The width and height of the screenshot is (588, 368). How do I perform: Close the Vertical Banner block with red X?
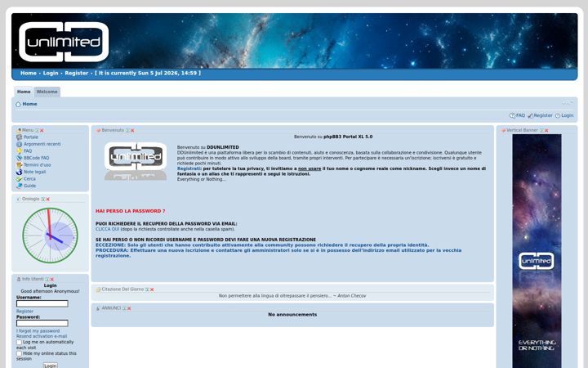tap(546, 131)
